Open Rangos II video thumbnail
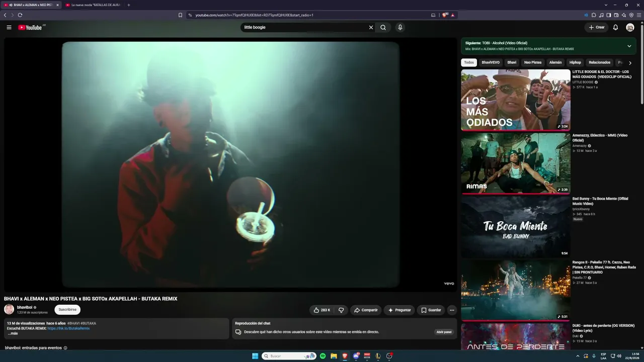The image size is (644, 362). [x=516, y=290]
